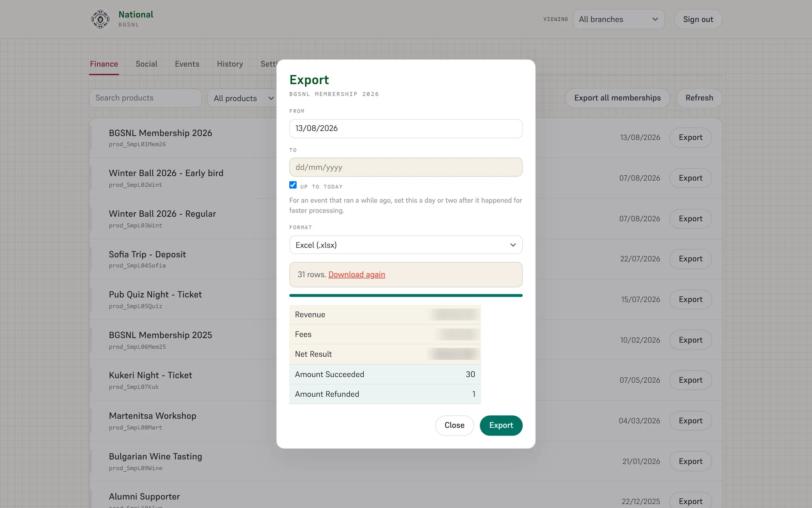Focus the Search products field
Viewport: 812px width, 508px height.
145,98
